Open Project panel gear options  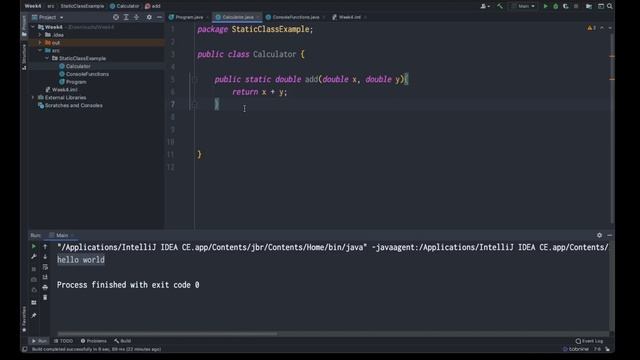pos(149,17)
